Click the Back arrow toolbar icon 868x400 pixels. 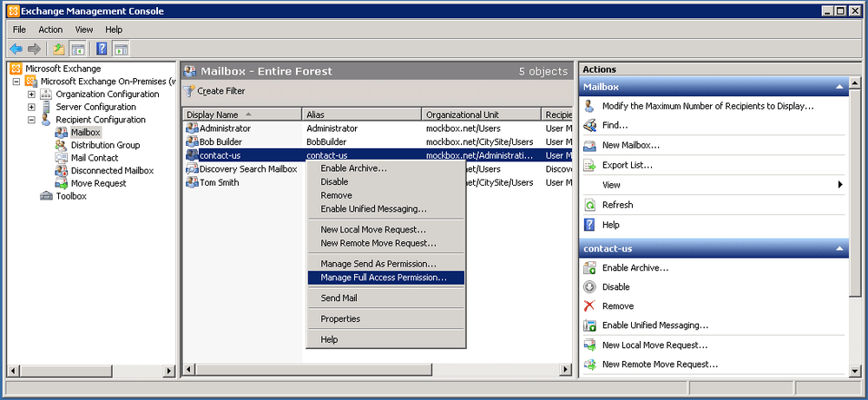click(16, 49)
